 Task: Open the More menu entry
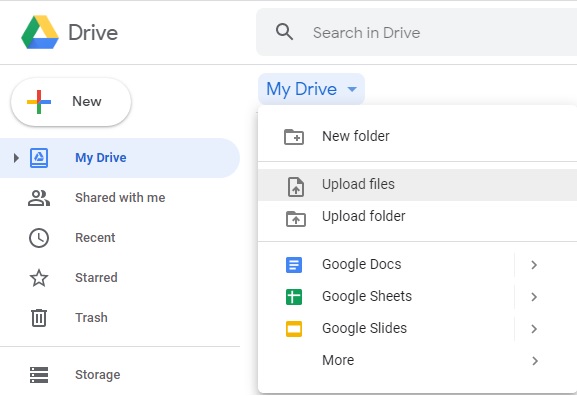[x=417, y=361]
